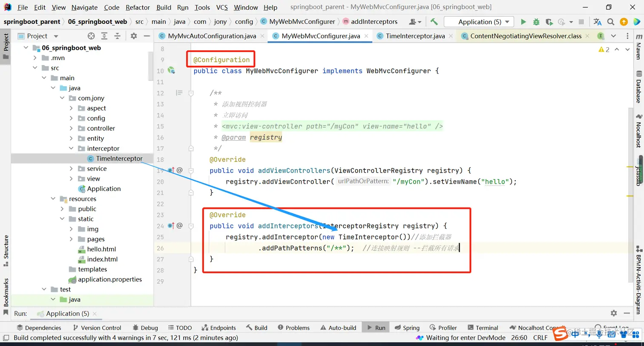Run Application (5) with green play icon
644x346 pixels.
point(523,22)
